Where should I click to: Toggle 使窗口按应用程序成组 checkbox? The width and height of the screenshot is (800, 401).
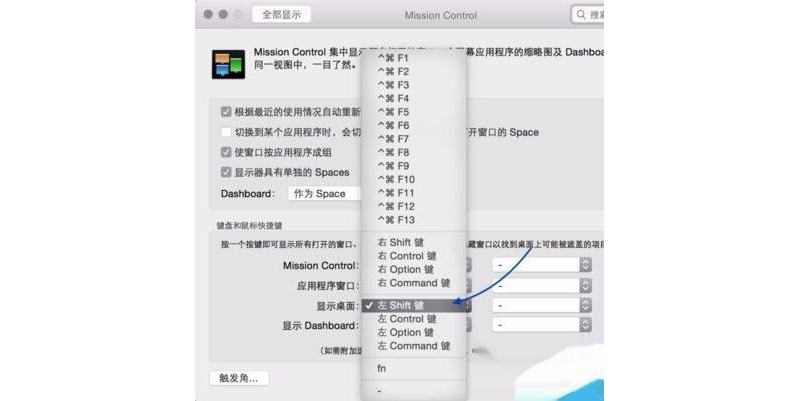(226, 152)
